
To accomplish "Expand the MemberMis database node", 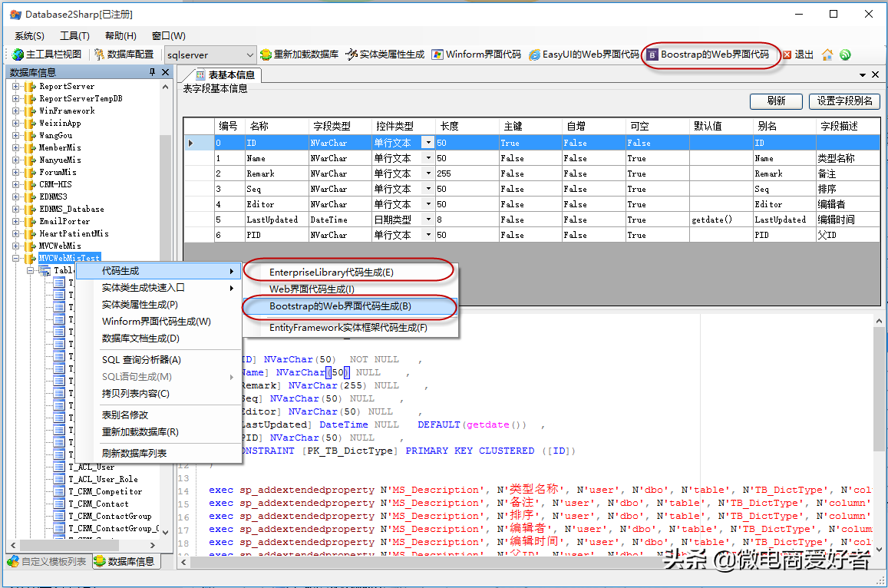I will 15,148.
